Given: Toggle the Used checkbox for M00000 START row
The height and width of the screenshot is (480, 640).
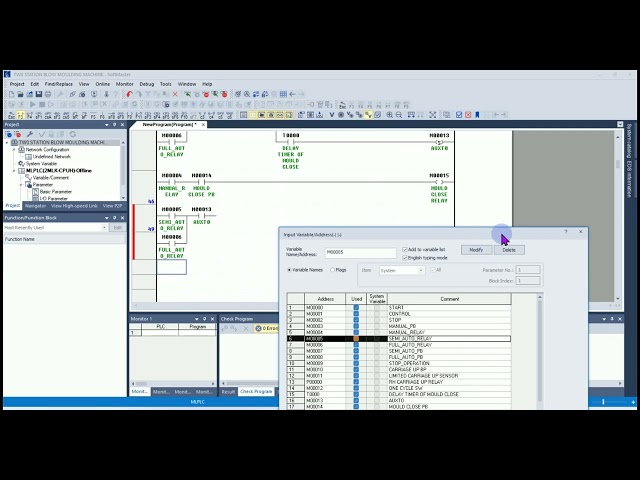Looking at the screenshot, I should 356,308.
